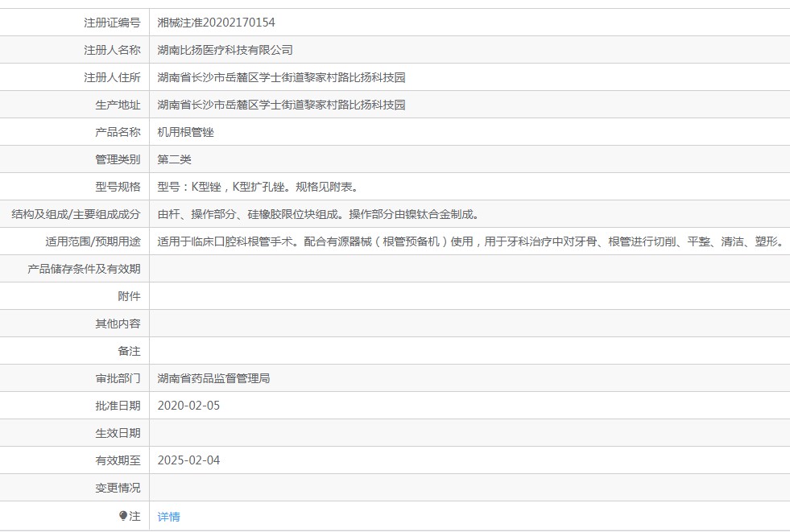The width and height of the screenshot is (790, 532).
Task: Click the model spec text K型锉
Action: click(x=207, y=187)
